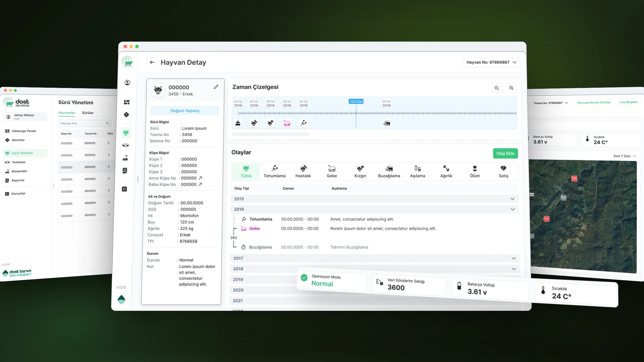Zoom in the timeline with the plus magnifier

[x=511, y=88]
